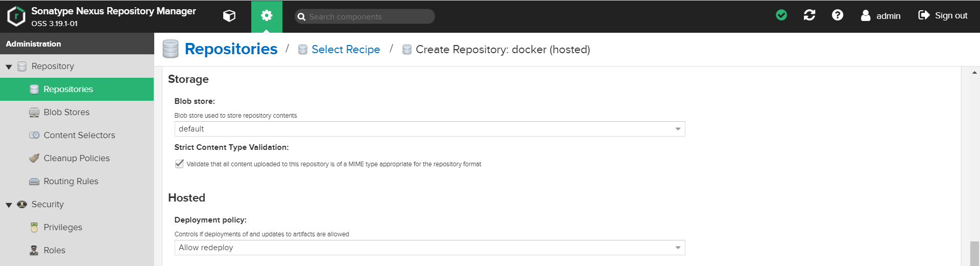
Task: Click the Select Recipe breadcrumb link
Action: click(x=346, y=50)
